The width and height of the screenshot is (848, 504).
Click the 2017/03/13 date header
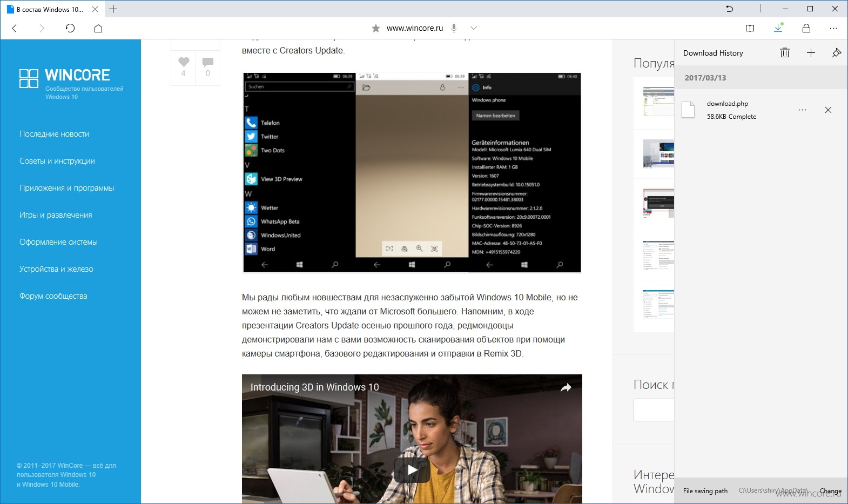pos(705,78)
